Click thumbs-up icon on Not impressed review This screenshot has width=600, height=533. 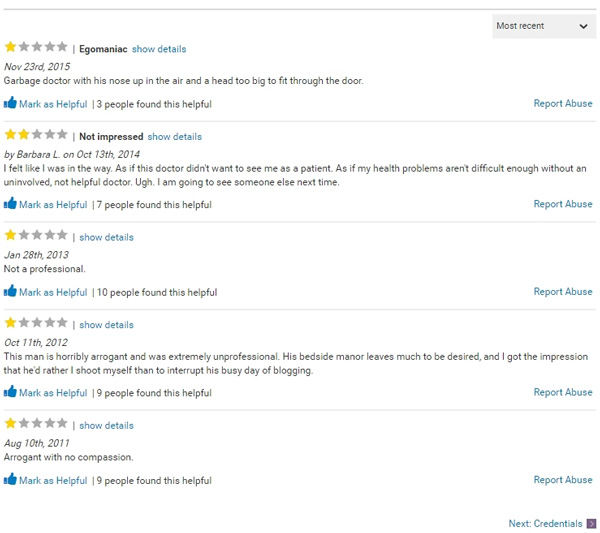[x=10, y=204]
